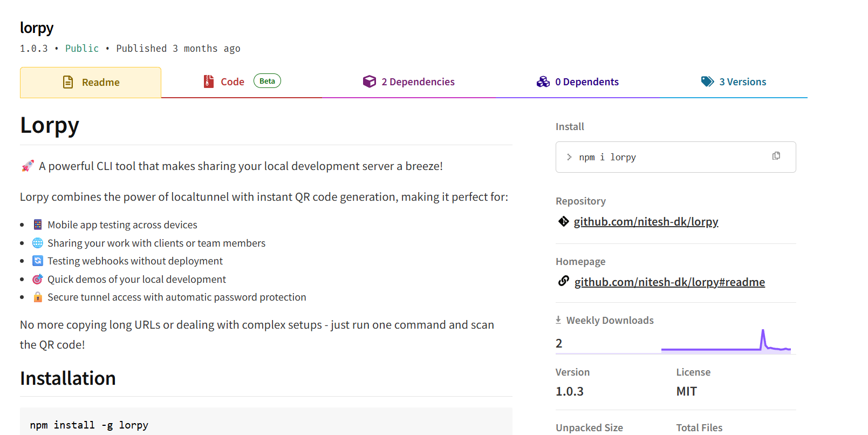Click the Weekly Downloads arrow icon
Screen dimensions: 868x435
(x=558, y=320)
